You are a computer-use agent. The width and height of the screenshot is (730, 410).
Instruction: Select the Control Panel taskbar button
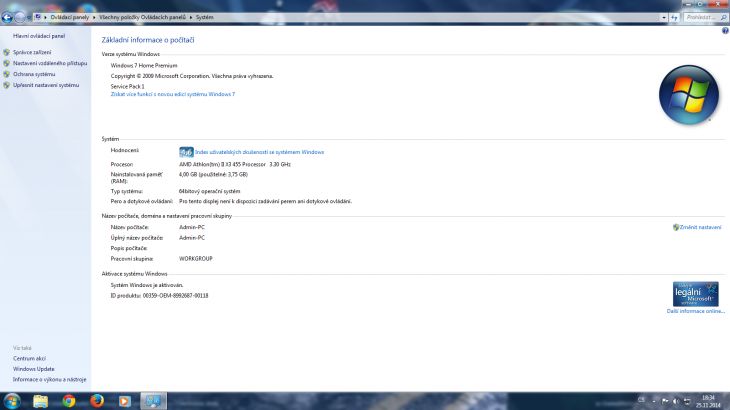tap(153, 401)
